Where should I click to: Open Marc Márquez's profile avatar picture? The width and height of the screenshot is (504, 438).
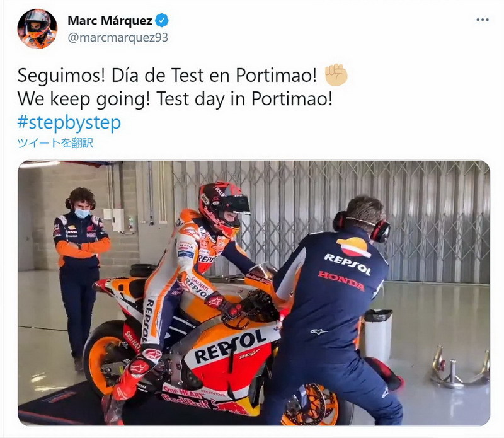click(37, 29)
